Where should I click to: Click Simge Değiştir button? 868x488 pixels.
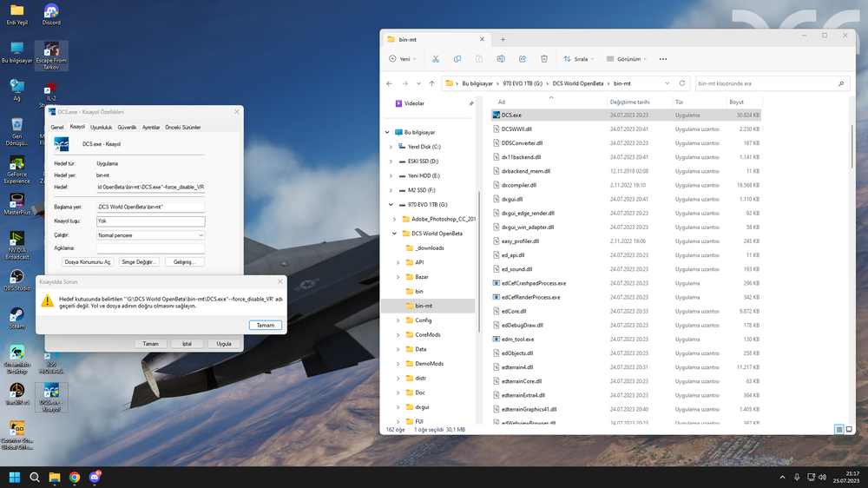(138, 262)
